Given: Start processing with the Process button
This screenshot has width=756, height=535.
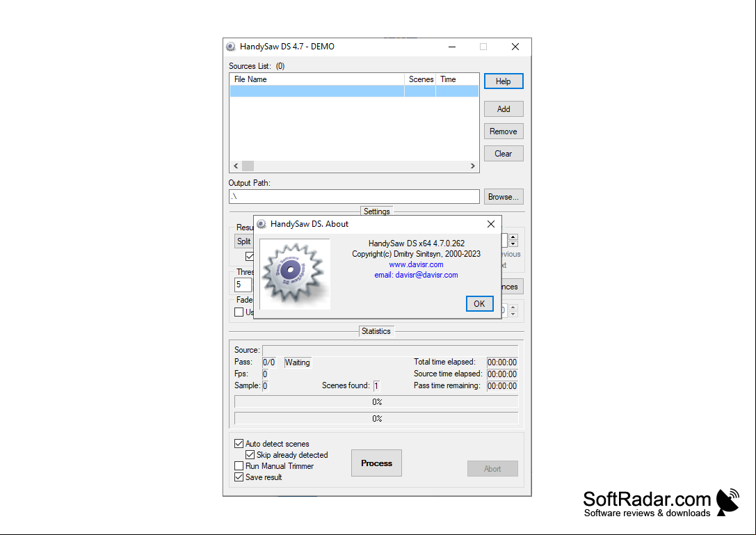Looking at the screenshot, I should coord(376,463).
